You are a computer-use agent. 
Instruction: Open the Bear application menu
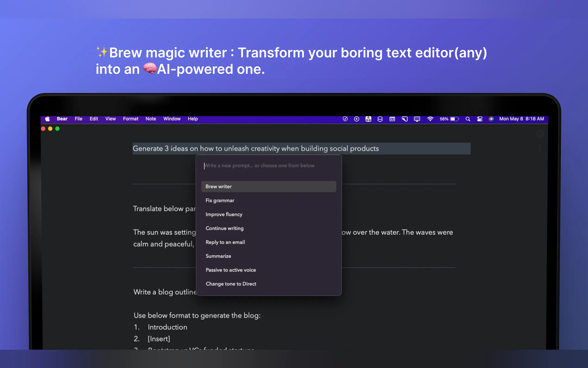62,119
